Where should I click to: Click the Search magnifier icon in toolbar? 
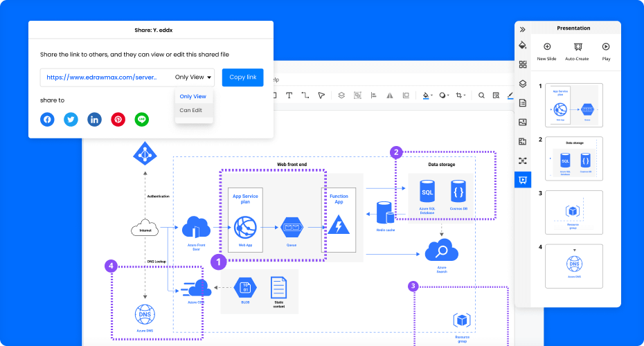[x=481, y=95]
